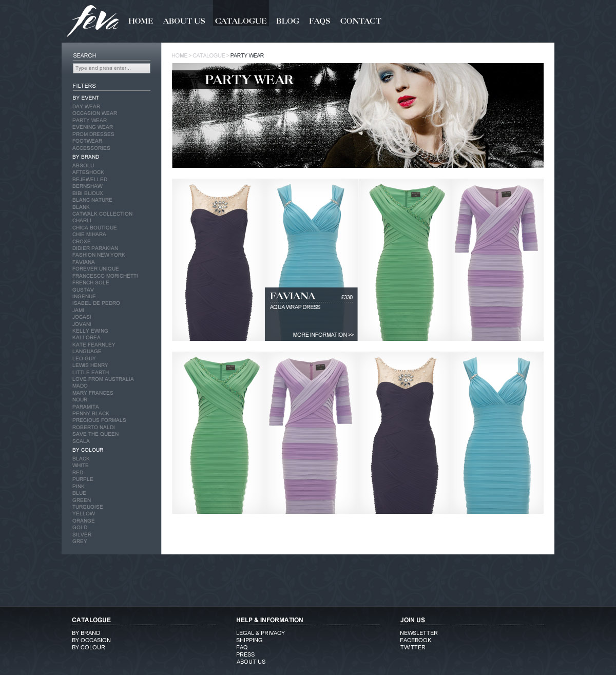Click the search input field

[111, 68]
